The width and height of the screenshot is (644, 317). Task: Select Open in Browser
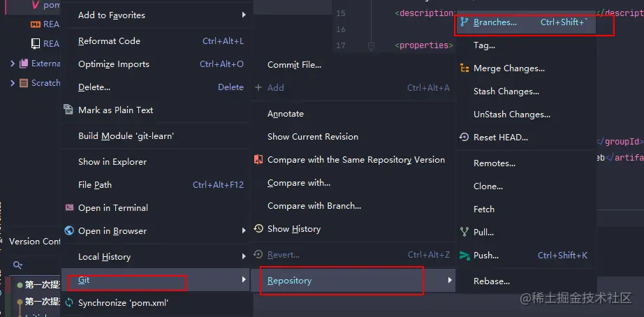click(x=155, y=231)
